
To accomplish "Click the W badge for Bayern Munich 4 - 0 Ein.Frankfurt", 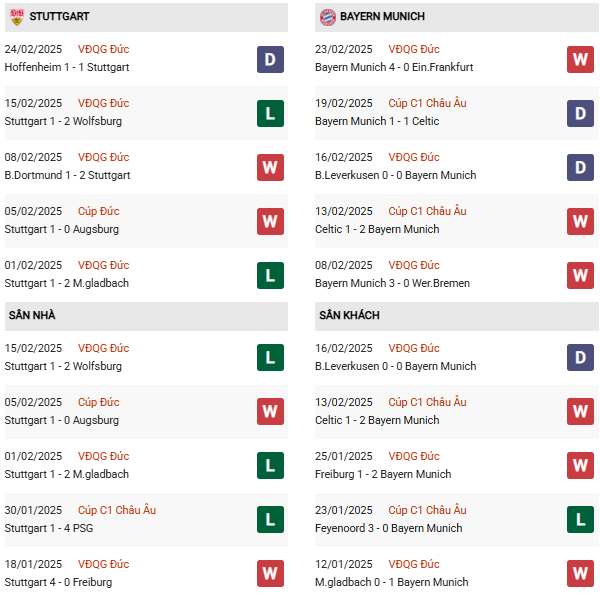I will click(x=580, y=59).
